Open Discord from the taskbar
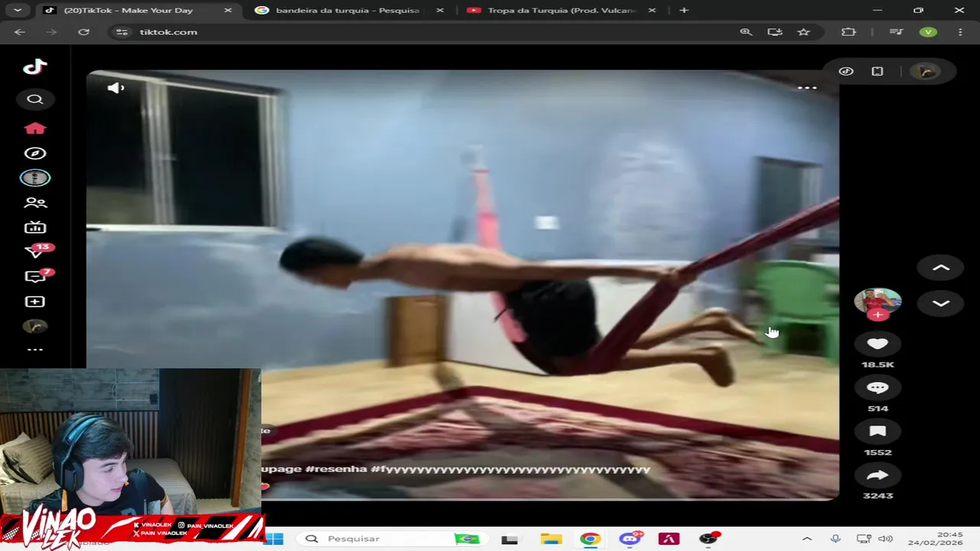 630,539
